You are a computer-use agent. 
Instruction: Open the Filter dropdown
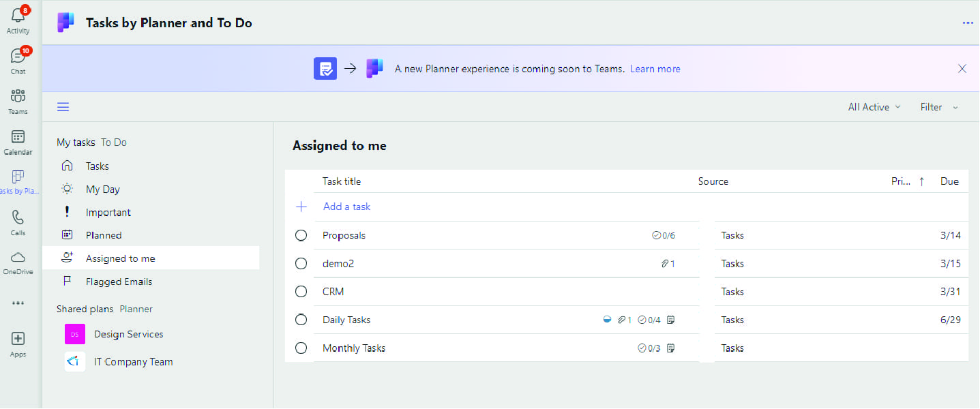[x=939, y=107]
